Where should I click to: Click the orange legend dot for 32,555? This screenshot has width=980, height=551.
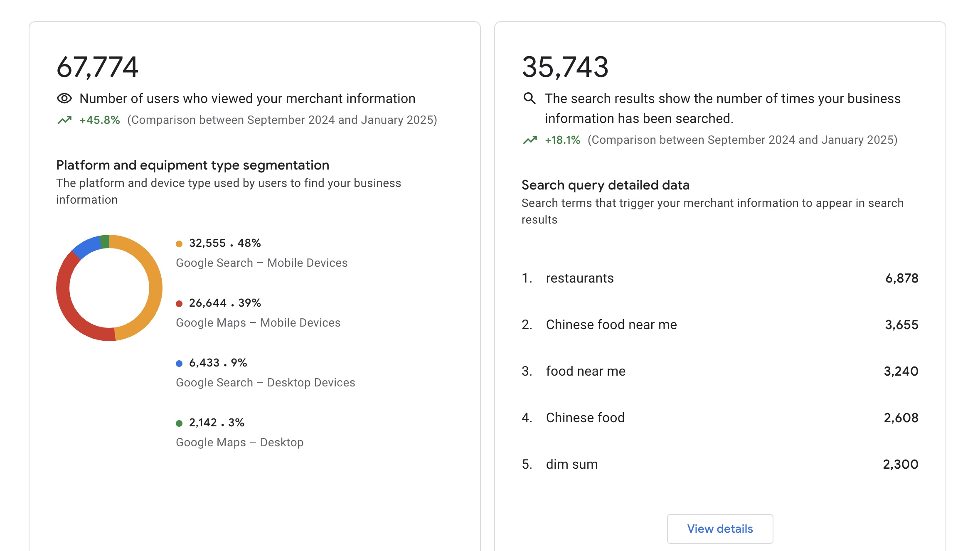[179, 244]
